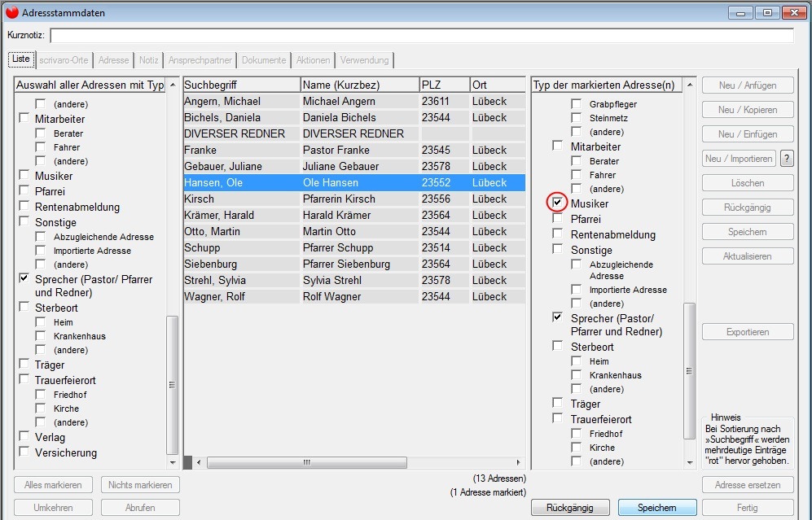Click the address list horizontal scrollbar thumb

click(306, 462)
